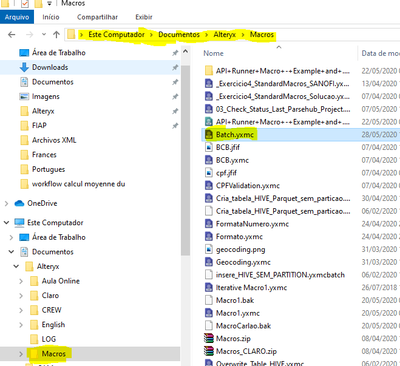Unpin Downloads using its pin icon
The image size is (400, 366).
175,68
